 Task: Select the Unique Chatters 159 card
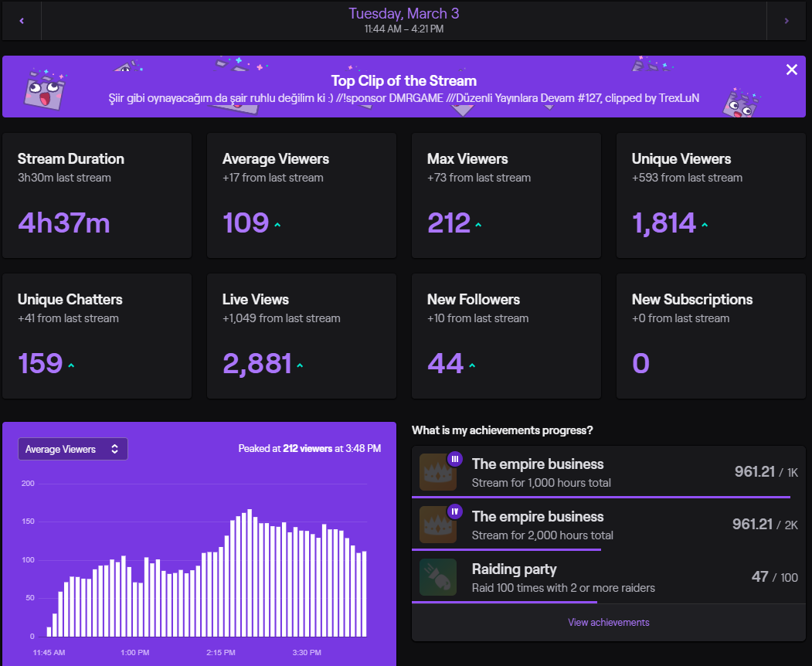[97, 336]
